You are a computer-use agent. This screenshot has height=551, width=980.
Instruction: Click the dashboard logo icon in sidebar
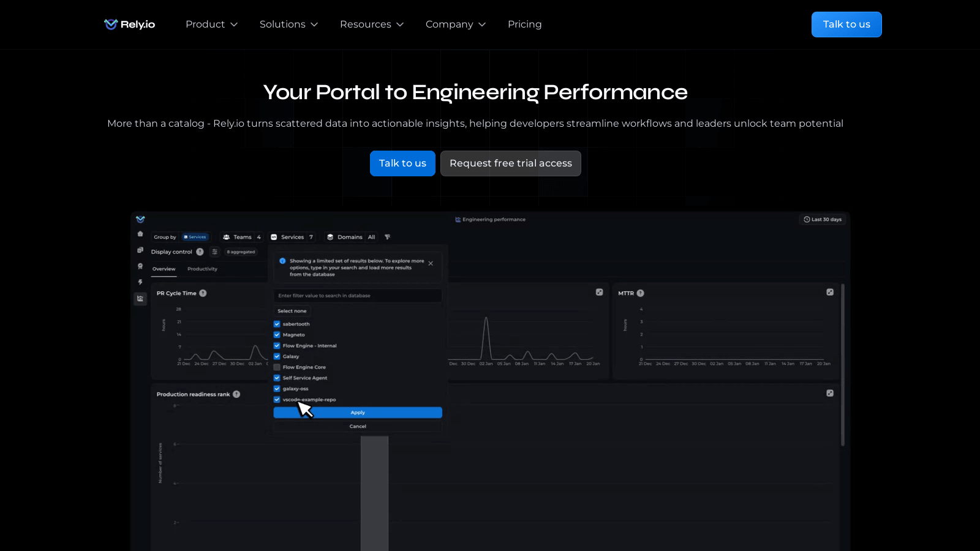pos(140,219)
